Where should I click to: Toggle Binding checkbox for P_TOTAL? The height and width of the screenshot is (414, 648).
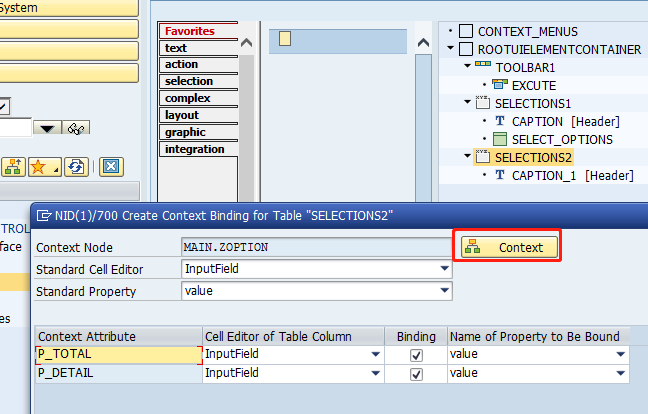click(x=416, y=355)
